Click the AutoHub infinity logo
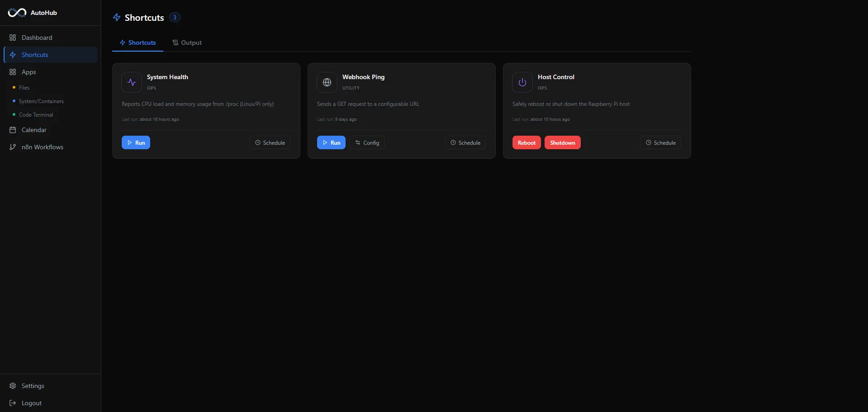868x412 pixels. (x=17, y=13)
